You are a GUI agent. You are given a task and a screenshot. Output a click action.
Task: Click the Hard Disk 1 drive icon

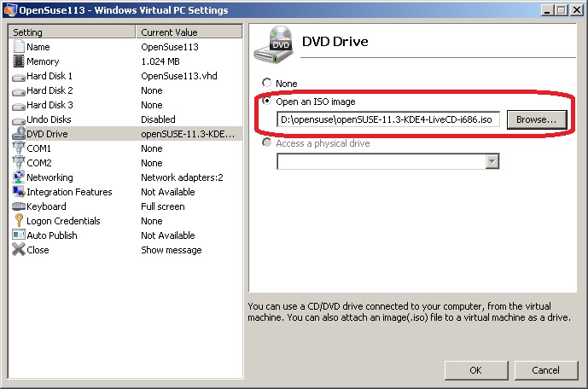point(19,78)
